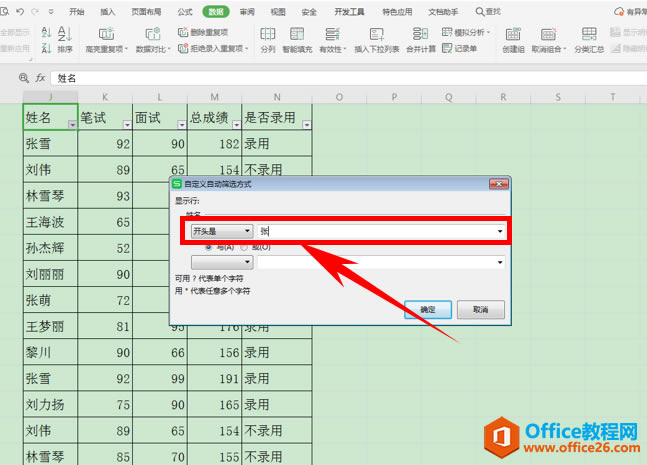This screenshot has height=465, width=647.
Task: Open the 排序 sort tool
Action: click(65, 40)
